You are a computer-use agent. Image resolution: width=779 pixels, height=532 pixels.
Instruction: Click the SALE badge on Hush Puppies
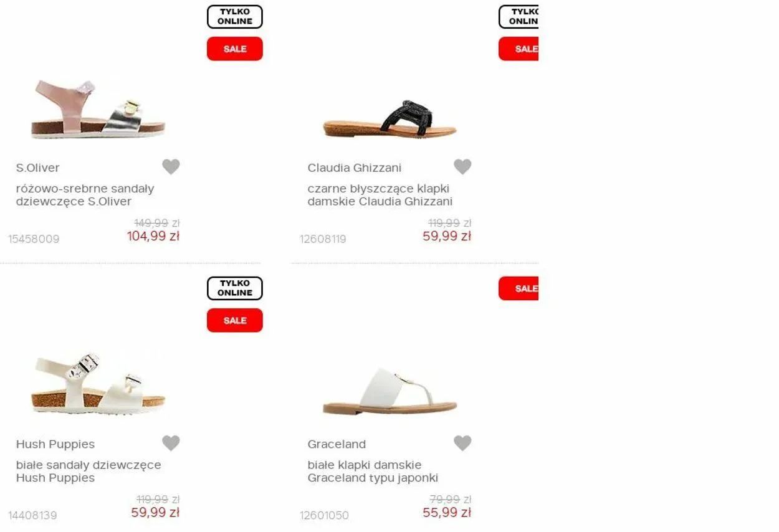235,320
